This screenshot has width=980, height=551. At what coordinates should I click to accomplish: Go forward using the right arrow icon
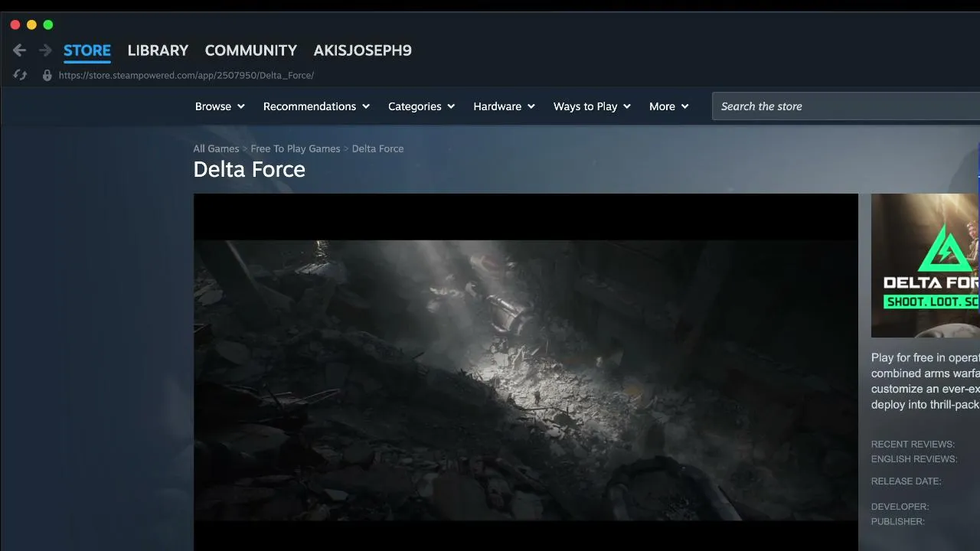click(45, 51)
